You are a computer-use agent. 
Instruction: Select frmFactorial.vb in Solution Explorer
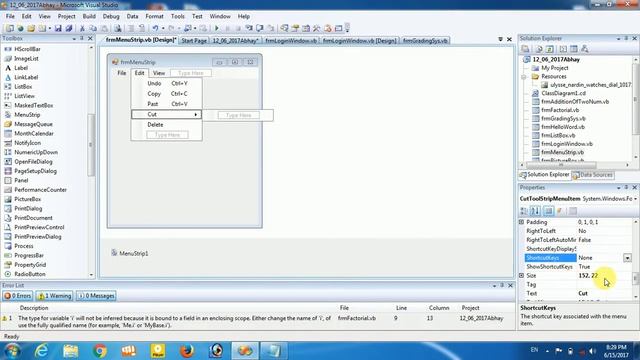pos(560,110)
